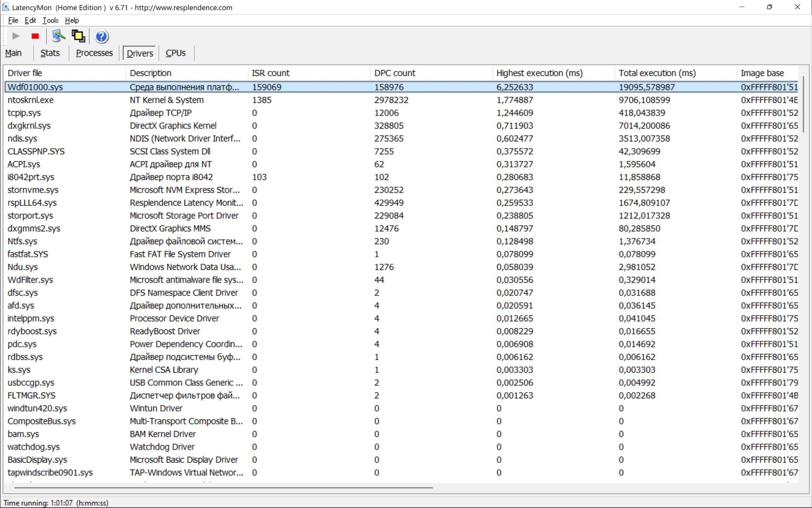Select the Ndu.sys row
The image size is (812, 508).
click(401, 267)
